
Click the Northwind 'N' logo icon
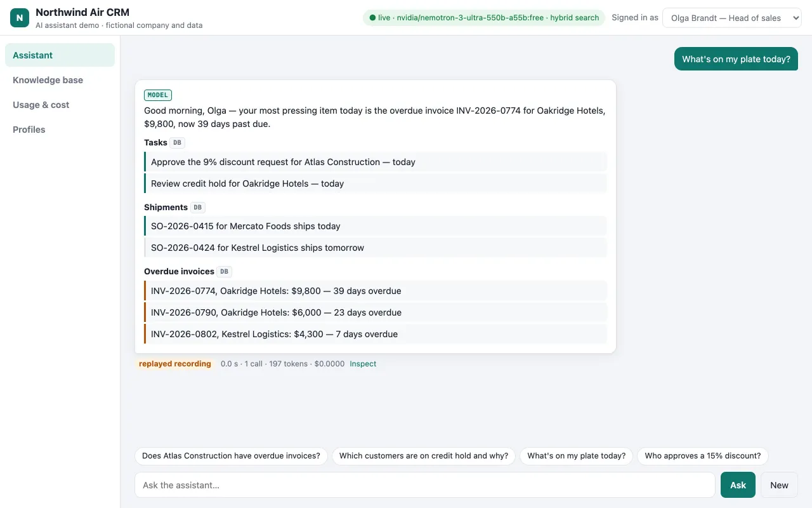(x=20, y=18)
